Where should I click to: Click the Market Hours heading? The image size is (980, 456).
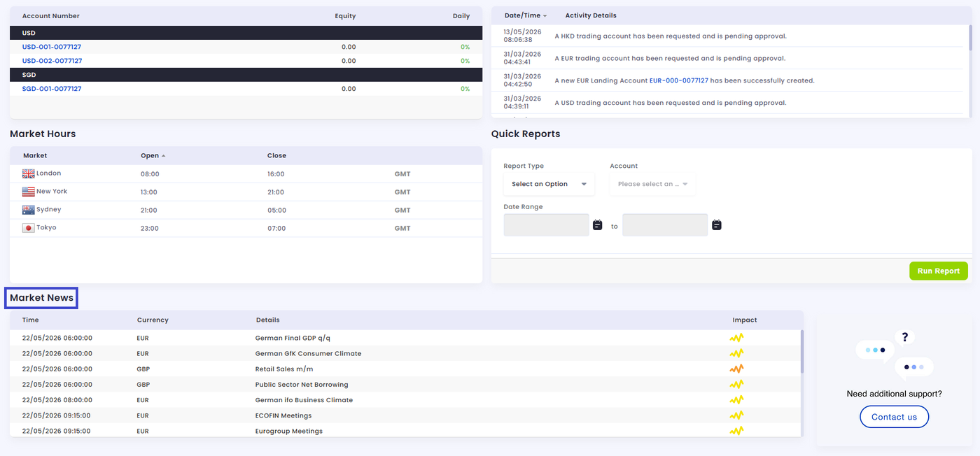[43, 134]
